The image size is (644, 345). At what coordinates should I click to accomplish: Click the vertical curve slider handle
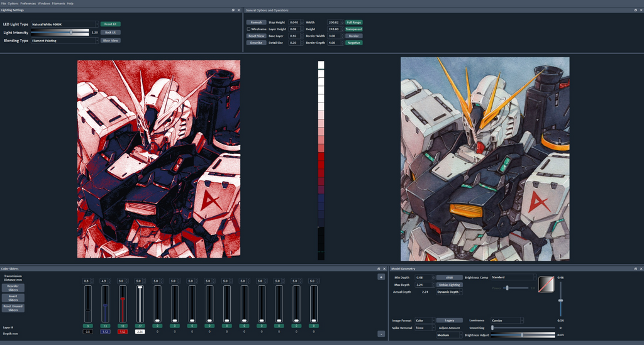pyautogui.click(x=560, y=300)
